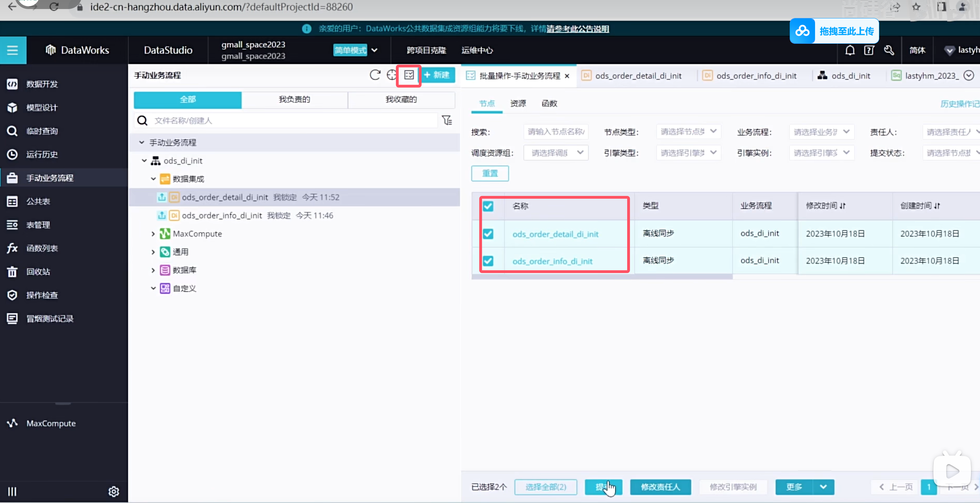Screen dimensions: 980x503
Task: Open batch operation icon in panel header
Action: tap(409, 75)
